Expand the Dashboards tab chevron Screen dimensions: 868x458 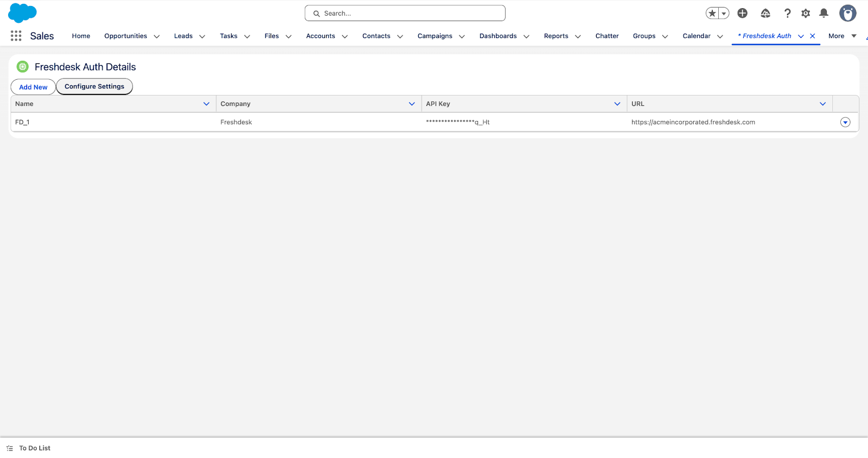[526, 36]
